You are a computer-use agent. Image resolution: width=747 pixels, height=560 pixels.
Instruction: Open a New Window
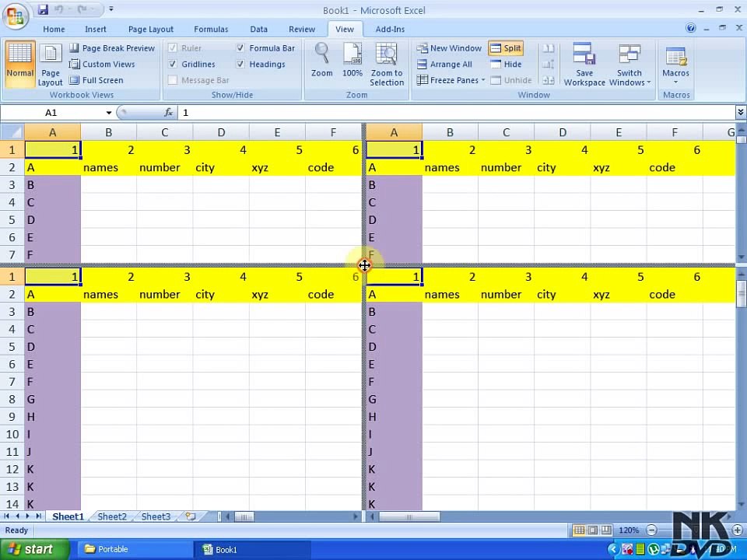(x=449, y=48)
